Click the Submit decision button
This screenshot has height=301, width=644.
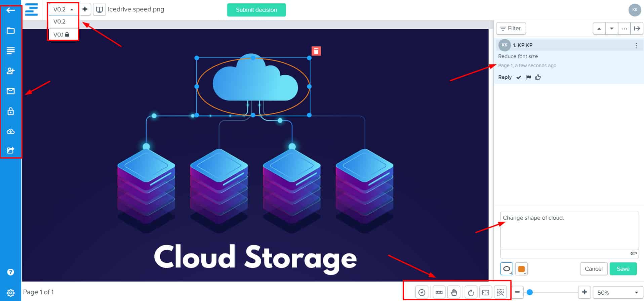click(256, 10)
